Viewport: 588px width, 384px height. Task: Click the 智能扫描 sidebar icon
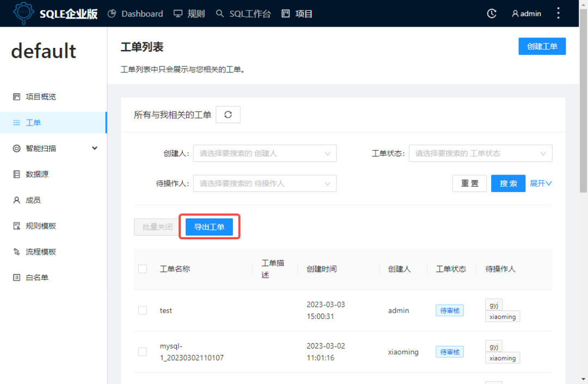[16, 148]
